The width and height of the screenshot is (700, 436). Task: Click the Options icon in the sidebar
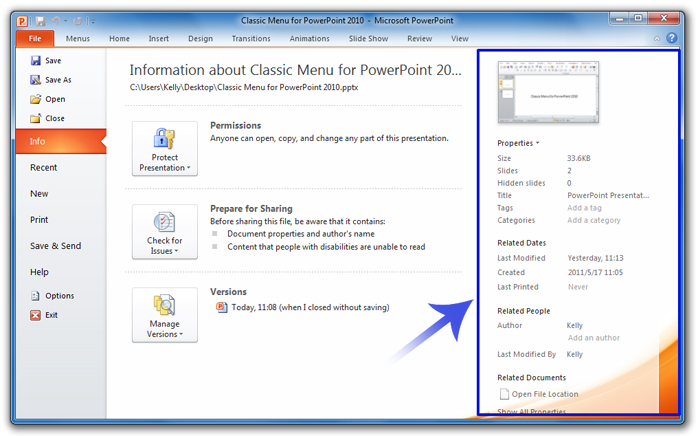pos(35,295)
